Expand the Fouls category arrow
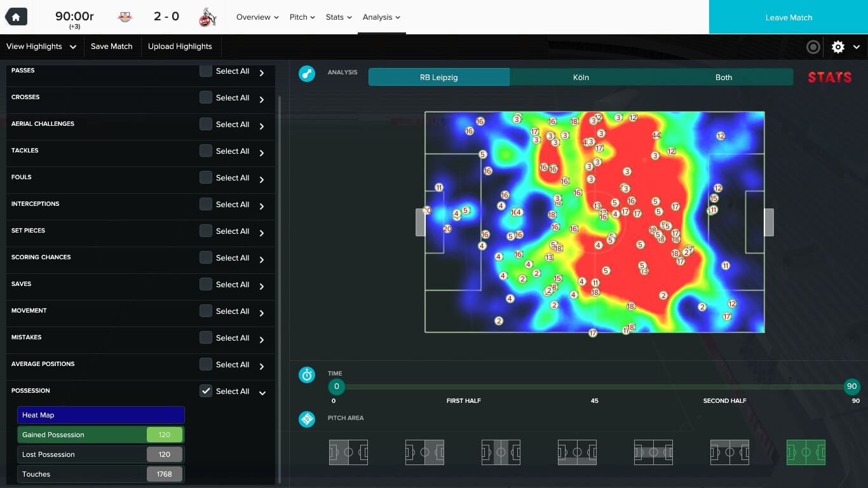The image size is (868, 488). pyautogui.click(x=262, y=180)
